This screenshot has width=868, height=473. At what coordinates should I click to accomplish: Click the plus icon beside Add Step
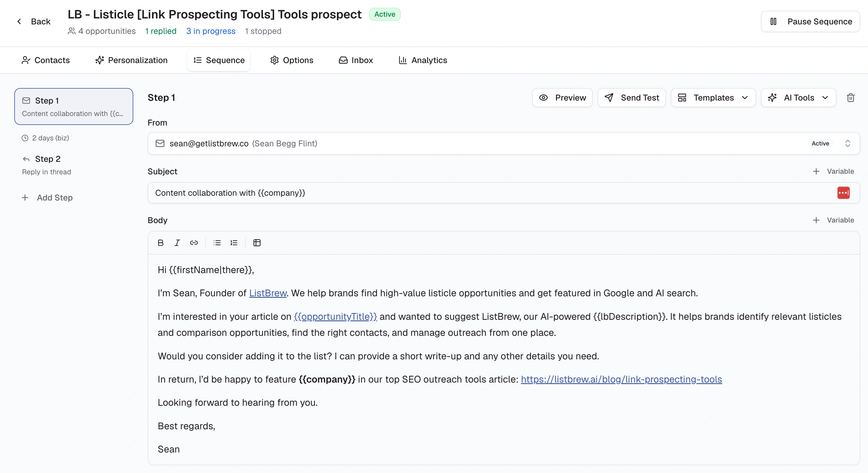25,198
